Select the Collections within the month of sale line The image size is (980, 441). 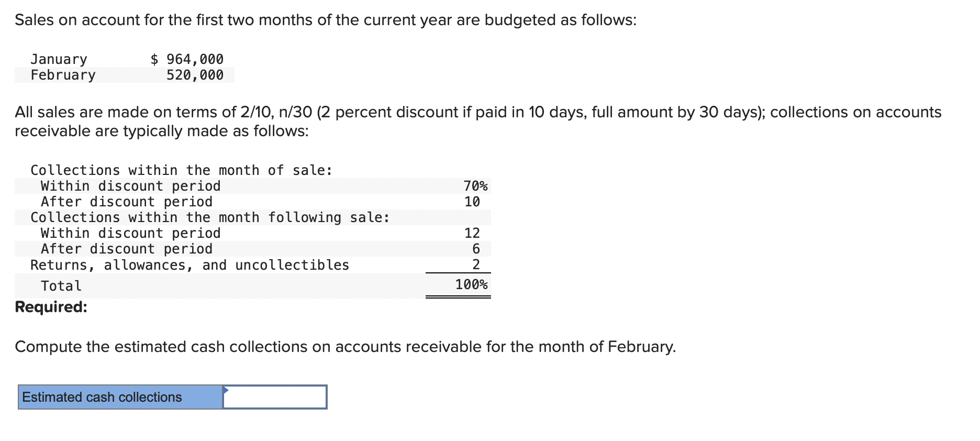181,170
